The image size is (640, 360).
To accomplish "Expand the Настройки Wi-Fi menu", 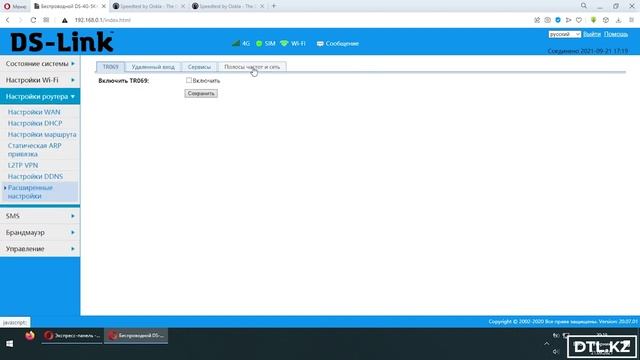I will pos(40,80).
